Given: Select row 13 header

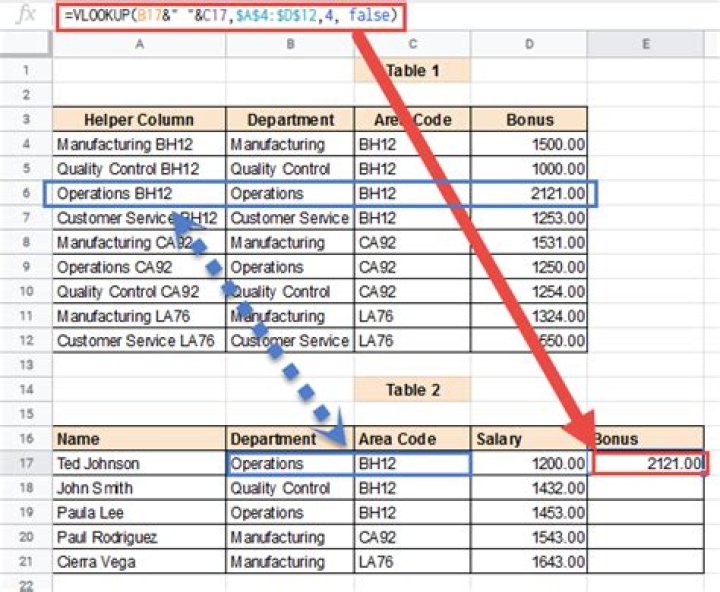Looking at the screenshot, I should coord(26,365).
